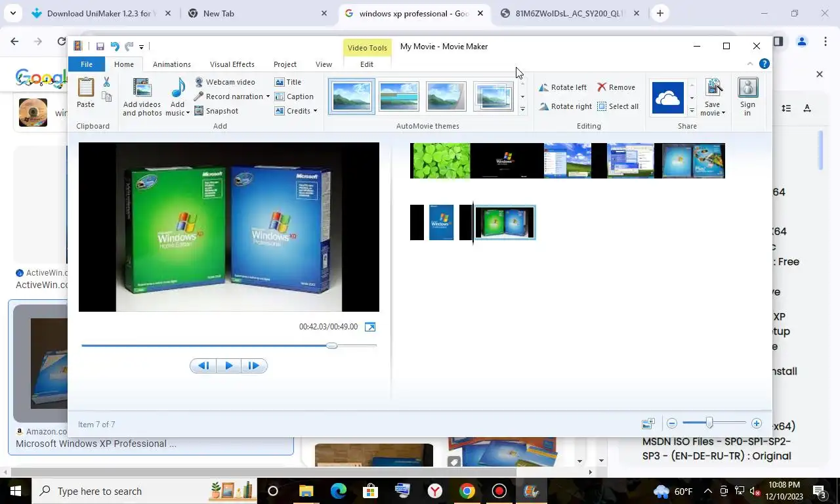
Task: Select the Home ribbon tab
Action: coord(124,64)
